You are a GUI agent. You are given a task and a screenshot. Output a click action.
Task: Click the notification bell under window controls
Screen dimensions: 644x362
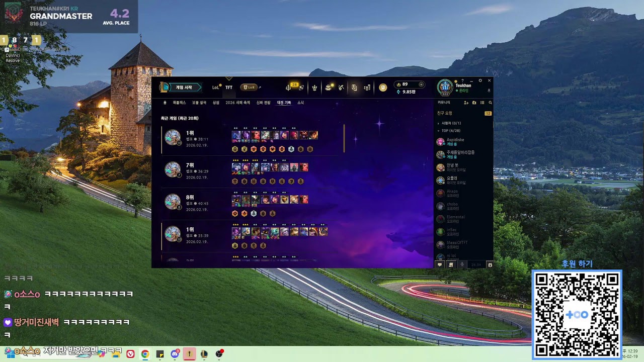[489, 91]
